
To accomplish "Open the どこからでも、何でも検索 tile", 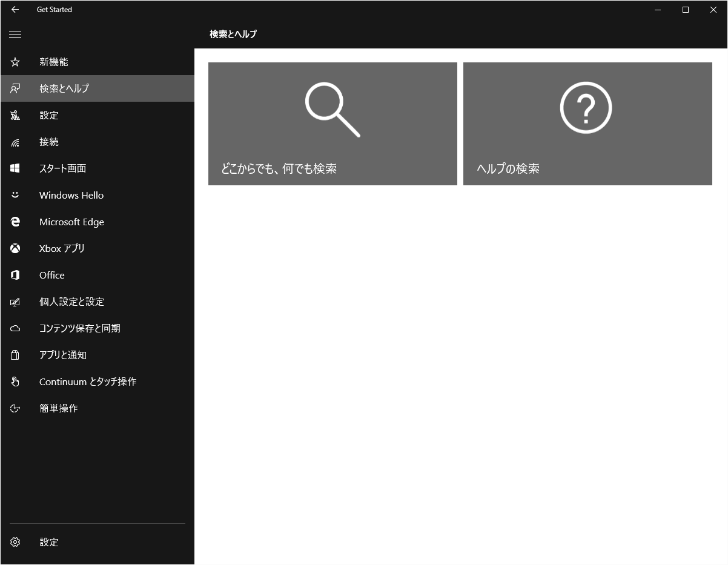I will click(x=333, y=124).
